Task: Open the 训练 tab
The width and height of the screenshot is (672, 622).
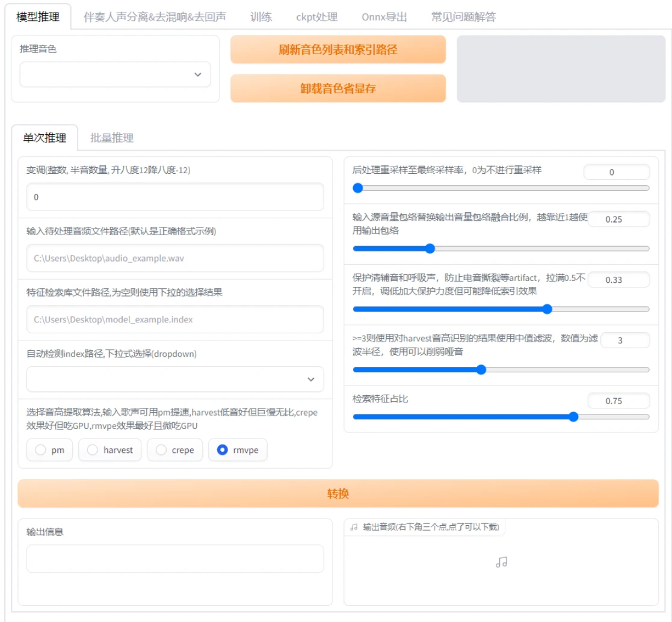Action: point(260,17)
